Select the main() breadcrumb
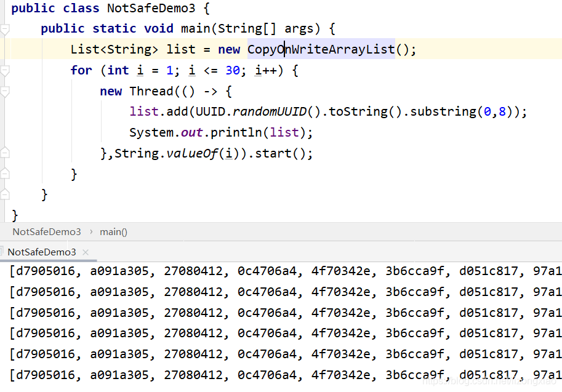 113,232
